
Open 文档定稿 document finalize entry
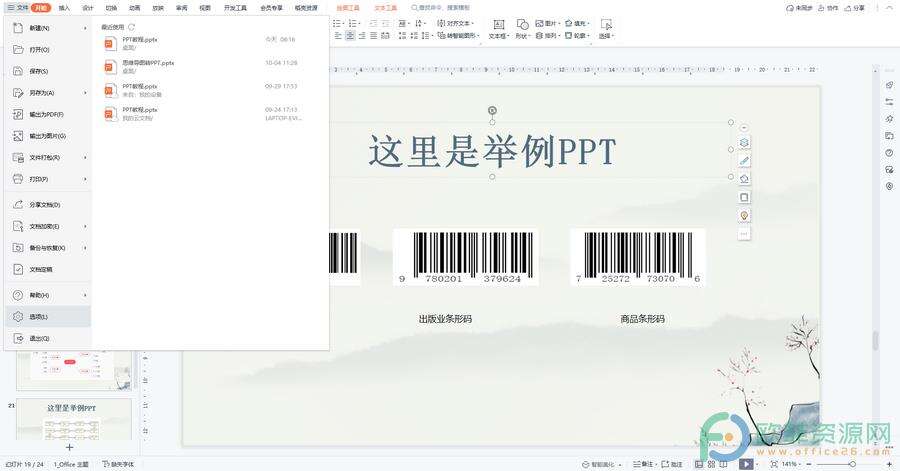click(x=47, y=269)
